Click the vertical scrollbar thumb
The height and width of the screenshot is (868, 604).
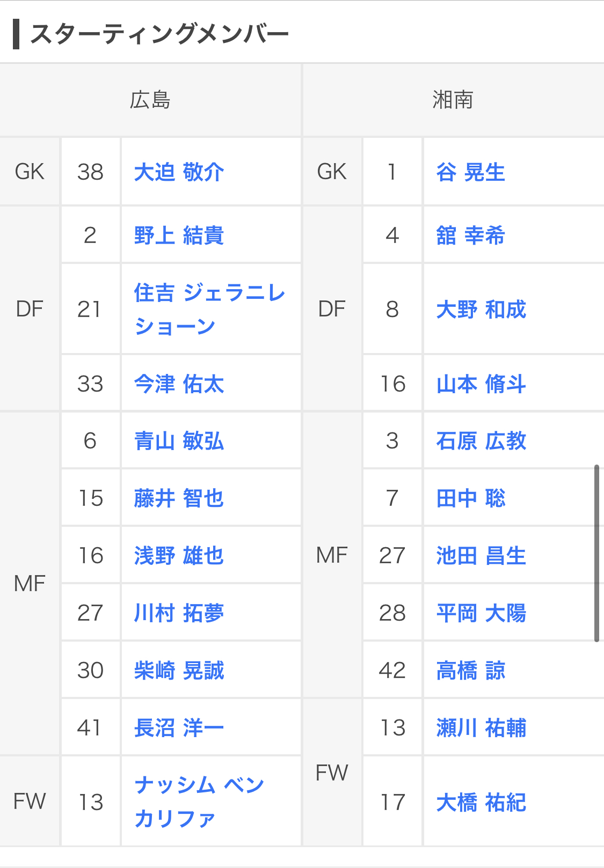[x=596, y=553]
